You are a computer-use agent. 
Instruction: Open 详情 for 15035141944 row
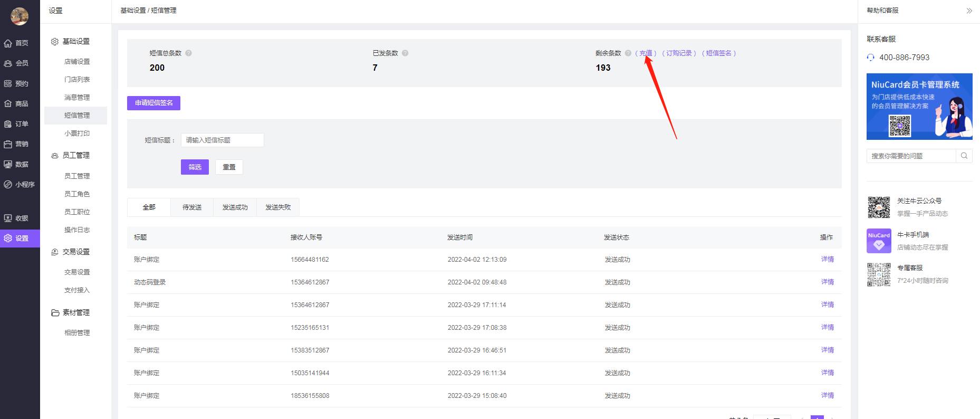828,373
